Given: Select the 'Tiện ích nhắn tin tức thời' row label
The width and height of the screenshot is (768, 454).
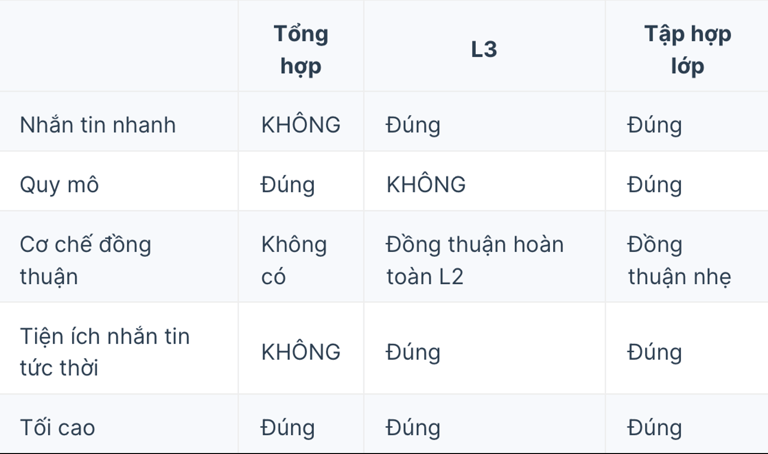Looking at the screenshot, I should point(104,352).
